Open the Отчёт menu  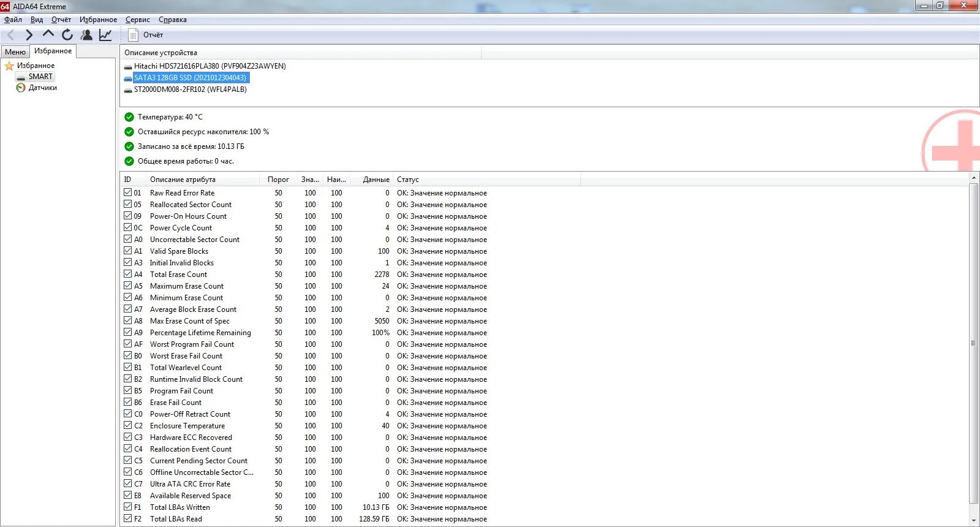61,20
